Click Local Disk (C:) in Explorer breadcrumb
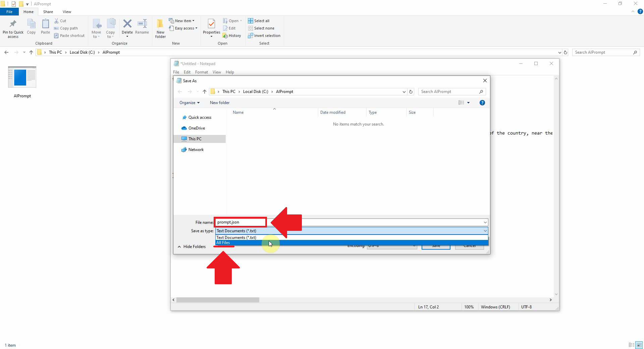This screenshot has width=644, height=349. point(82,52)
